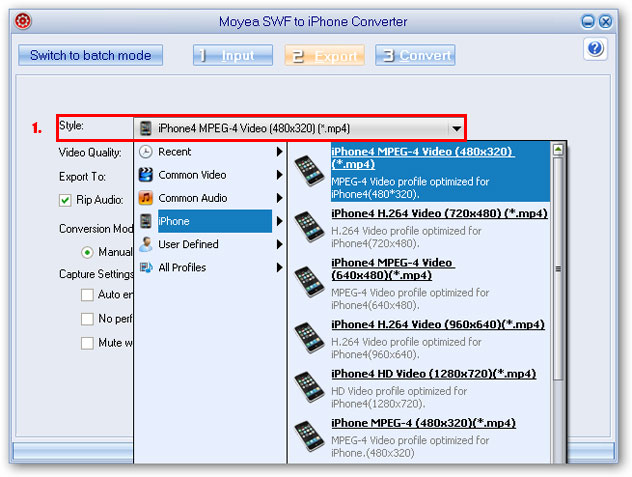
Task: Click the 'Video Quality:' label
Action: coord(90,152)
